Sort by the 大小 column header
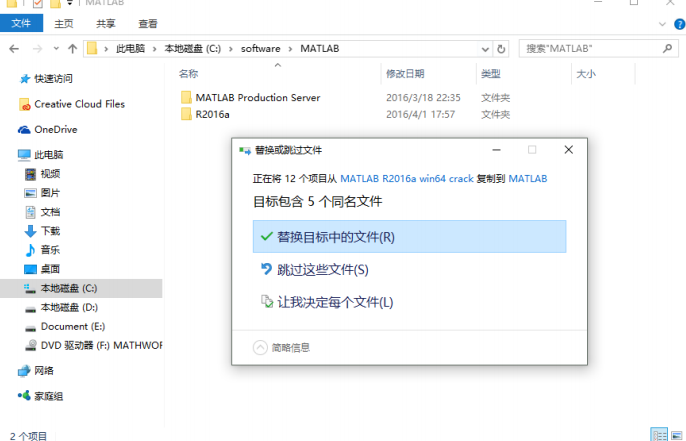The width and height of the screenshot is (686, 441). (x=586, y=74)
